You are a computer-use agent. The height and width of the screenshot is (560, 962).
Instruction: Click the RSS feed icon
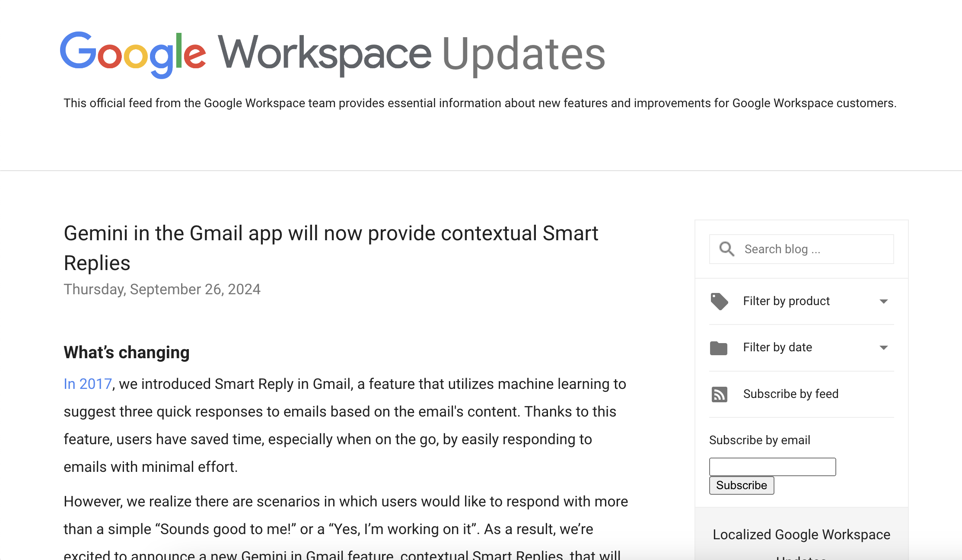point(719,394)
